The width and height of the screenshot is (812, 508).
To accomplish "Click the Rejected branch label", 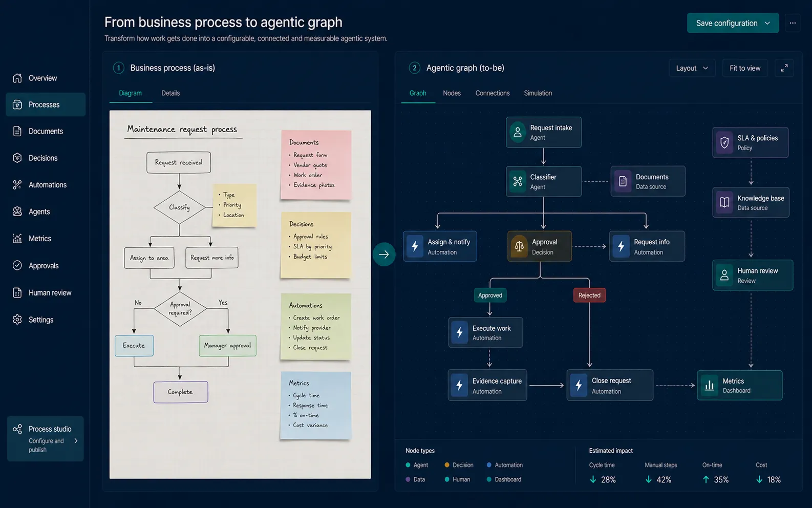I will [x=589, y=295].
